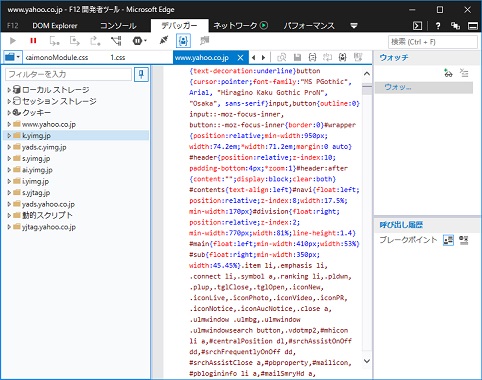Switch to 1.css file tab
The height and width of the screenshot is (380, 482).
point(118,57)
